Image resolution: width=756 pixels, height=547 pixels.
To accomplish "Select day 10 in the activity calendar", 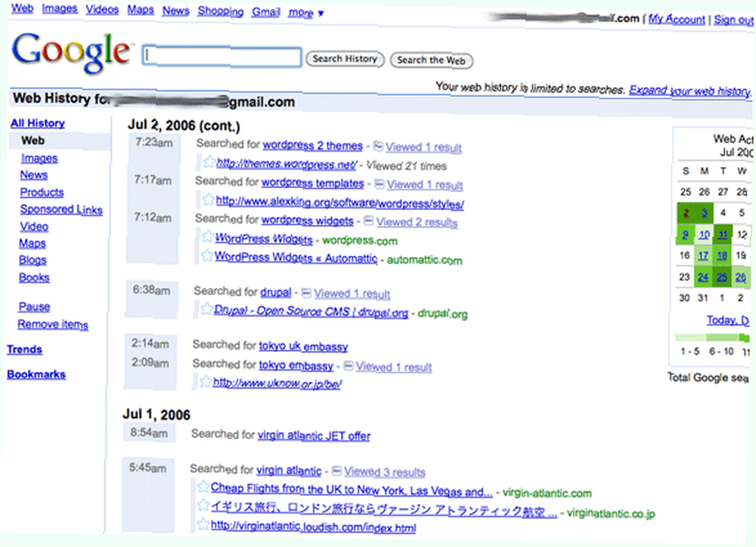I will [x=704, y=235].
